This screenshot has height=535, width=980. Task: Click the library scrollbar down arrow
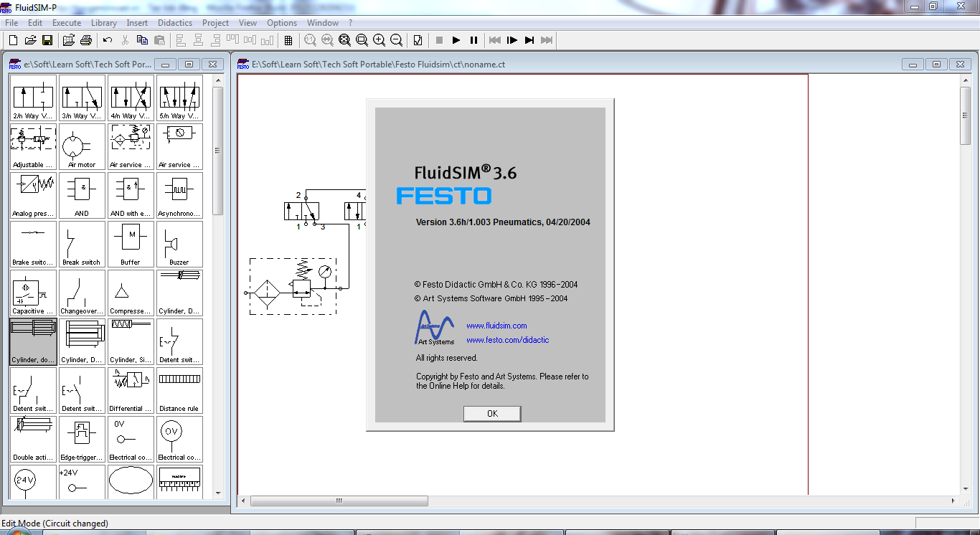click(218, 494)
